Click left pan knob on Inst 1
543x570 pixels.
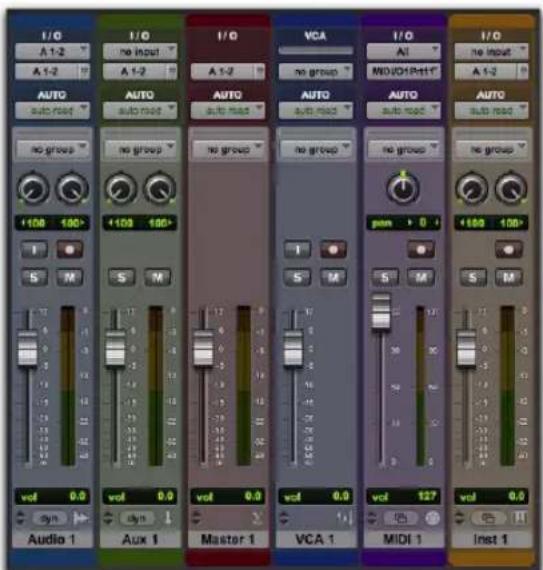(471, 189)
